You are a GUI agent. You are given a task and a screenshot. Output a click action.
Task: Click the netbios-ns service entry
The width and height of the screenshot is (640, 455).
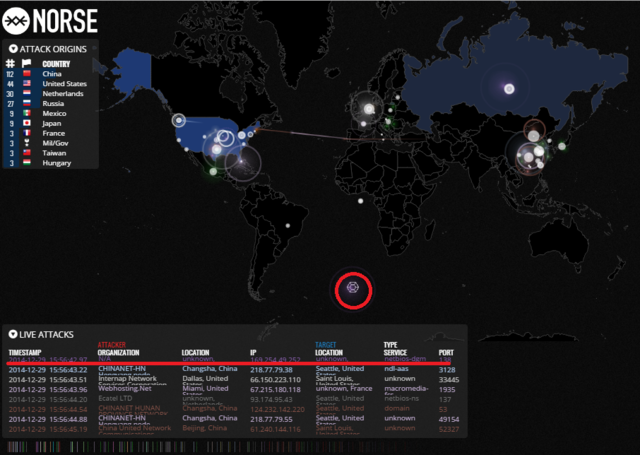[401, 398]
